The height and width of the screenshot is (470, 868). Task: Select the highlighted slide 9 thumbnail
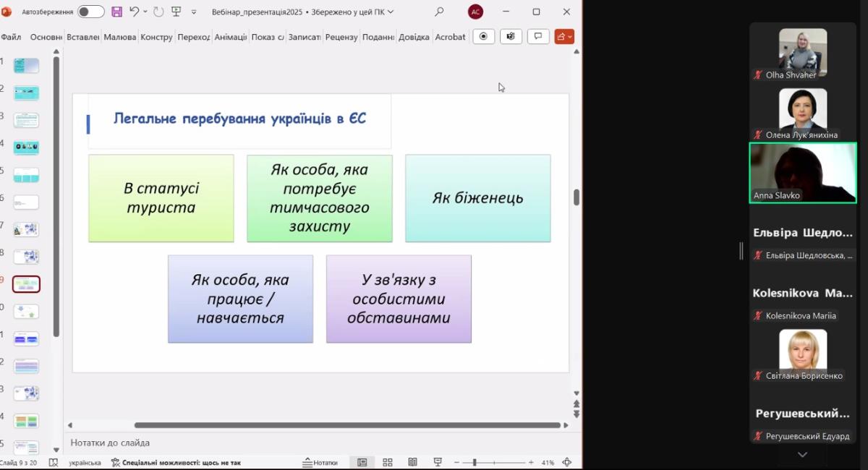click(x=26, y=284)
